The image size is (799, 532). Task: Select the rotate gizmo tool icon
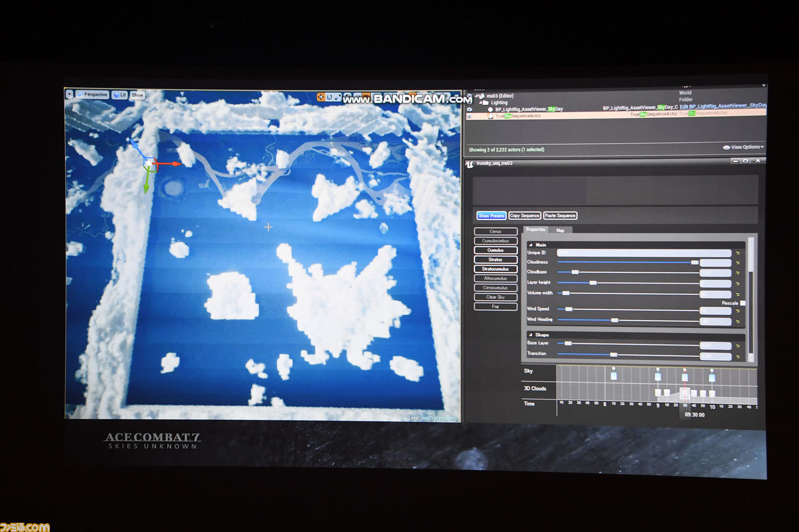(x=328, y=97)
